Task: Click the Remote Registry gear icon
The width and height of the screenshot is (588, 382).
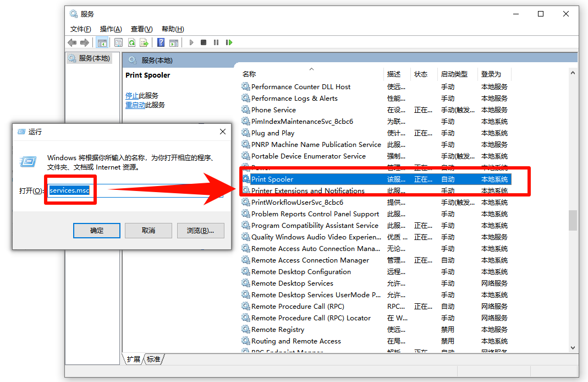Action: point(246,330)
